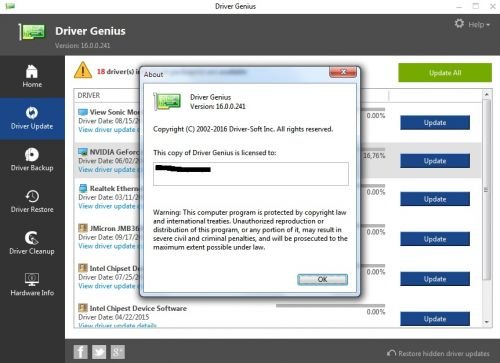The width and height of the screenshot is (500, 363).
Task: Click the copyright line in About dialog
Action: [x=243, y=129]
